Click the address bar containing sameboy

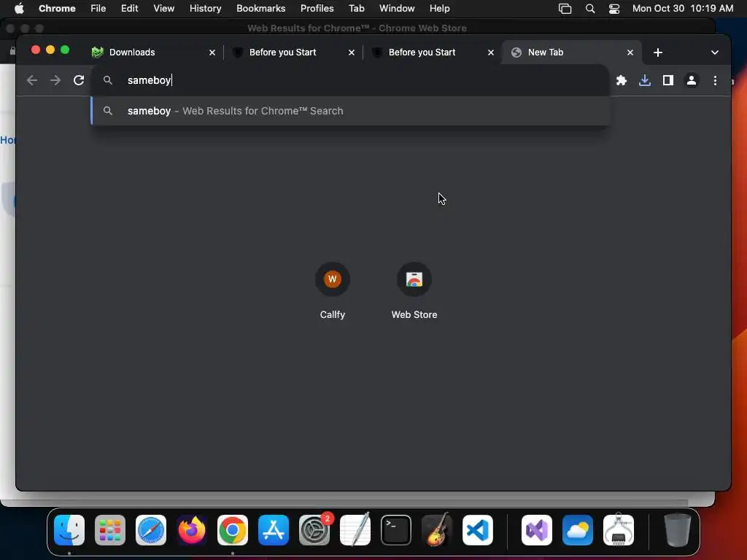(349, 80)
